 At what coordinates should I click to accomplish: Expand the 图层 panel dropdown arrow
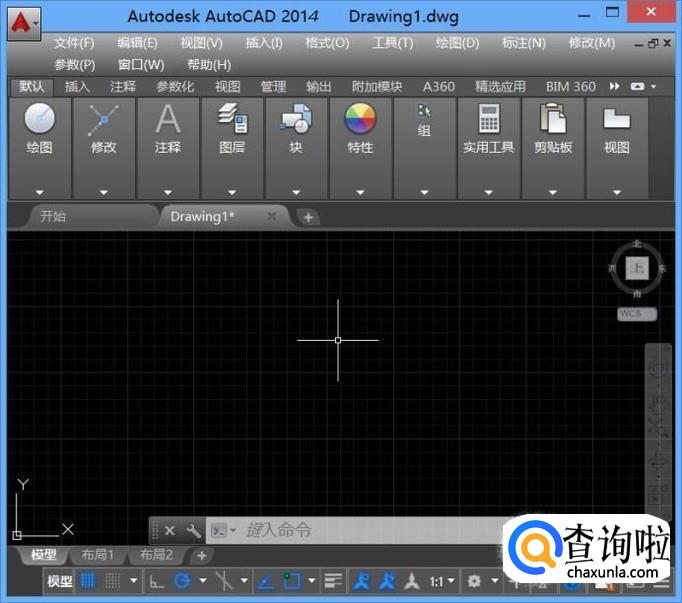pos(232,192)
